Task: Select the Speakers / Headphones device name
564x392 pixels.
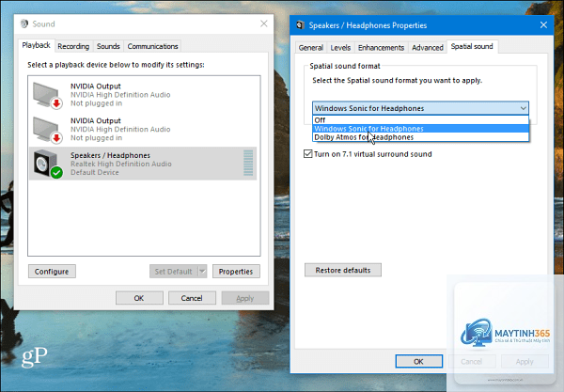Action: click(x=110, y=155)
